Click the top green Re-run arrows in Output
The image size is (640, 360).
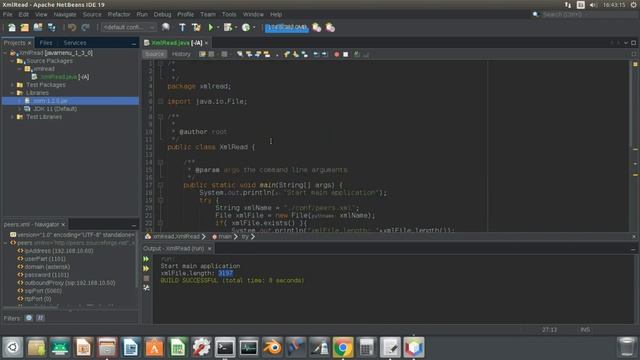tap(146, 259)
